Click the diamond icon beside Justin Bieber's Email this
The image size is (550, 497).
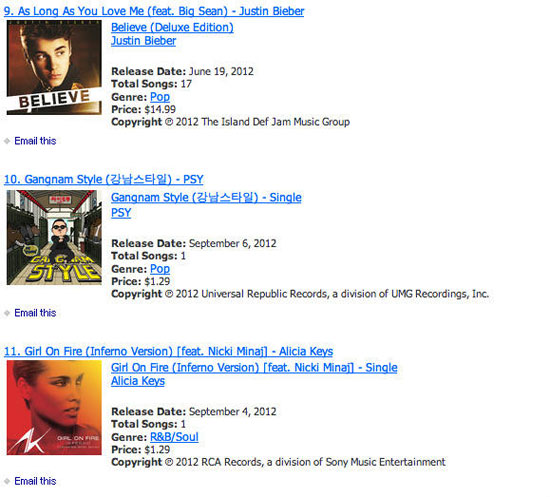click(7, 141)
